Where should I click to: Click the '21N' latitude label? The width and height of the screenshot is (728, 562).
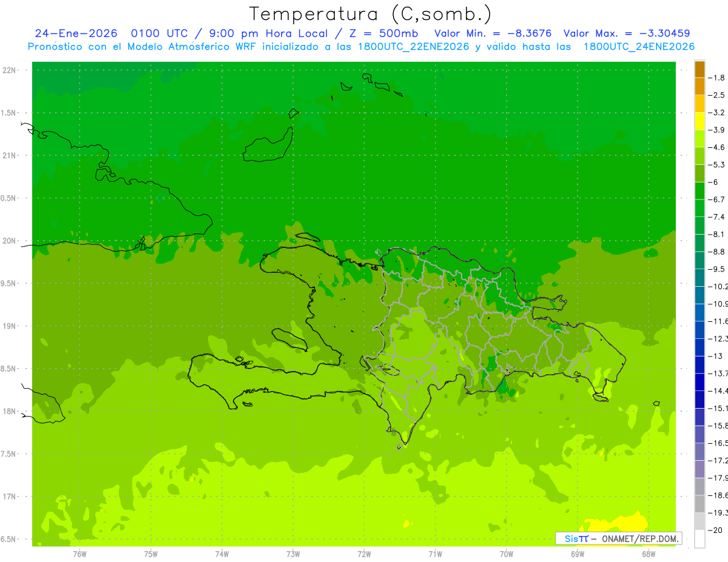click(10, 155)
